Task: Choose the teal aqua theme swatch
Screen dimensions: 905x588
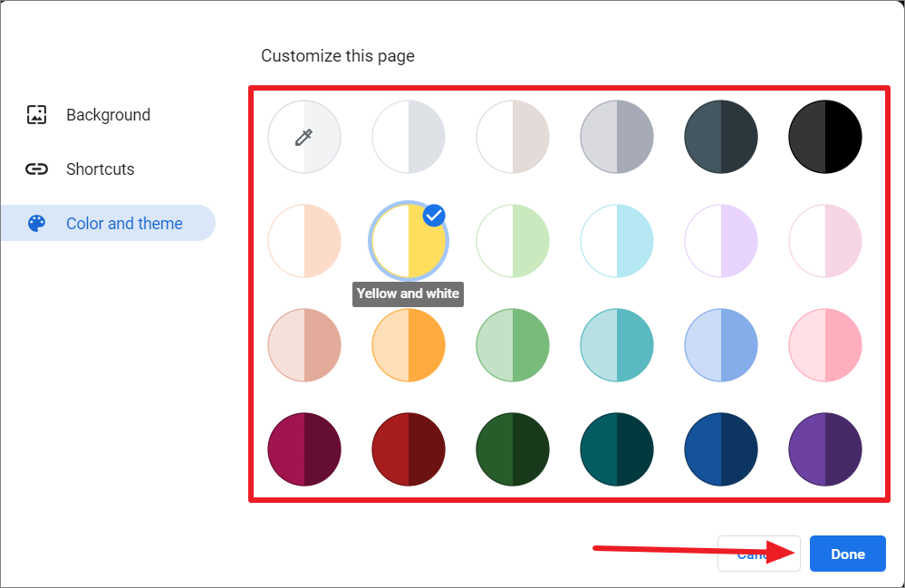Action: 617,345
